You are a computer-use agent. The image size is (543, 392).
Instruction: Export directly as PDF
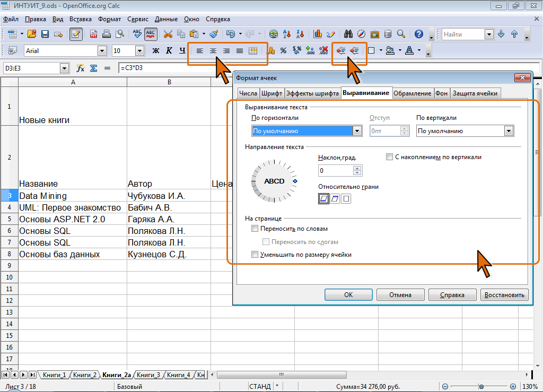point(93,34)
